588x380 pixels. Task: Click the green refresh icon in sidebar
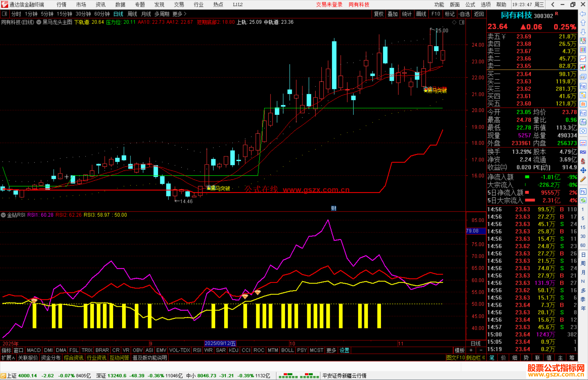[x=583, y=200]
